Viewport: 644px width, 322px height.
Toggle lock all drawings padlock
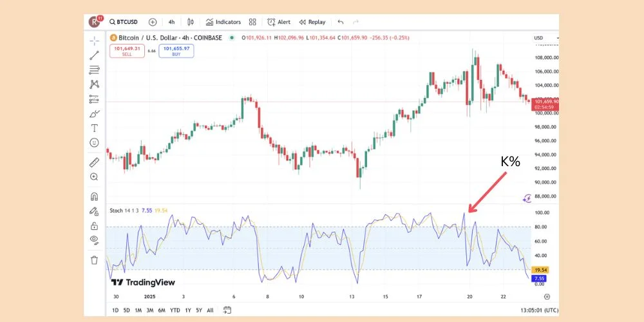tap(95, 225)
